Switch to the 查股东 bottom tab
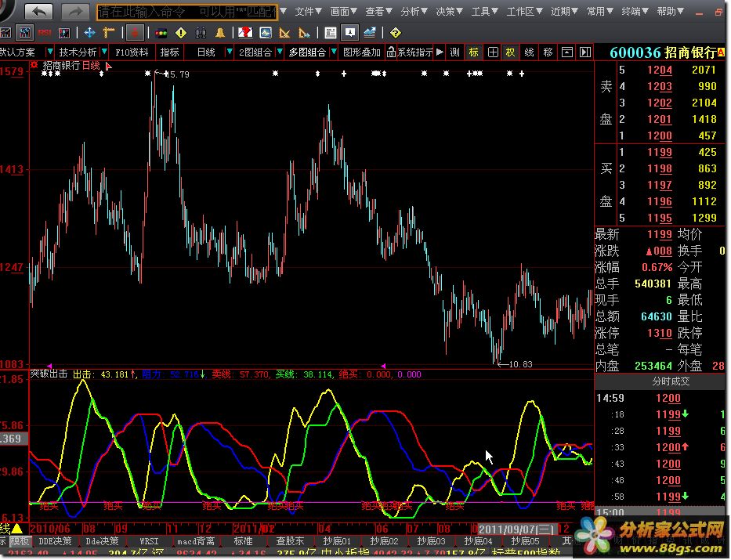 (290, 541)
